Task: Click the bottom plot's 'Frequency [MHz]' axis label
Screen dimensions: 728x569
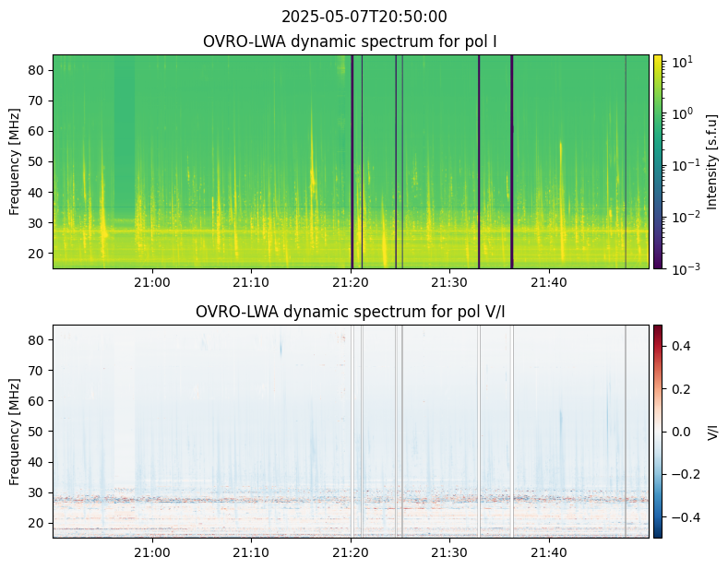Action: point(16,431)
